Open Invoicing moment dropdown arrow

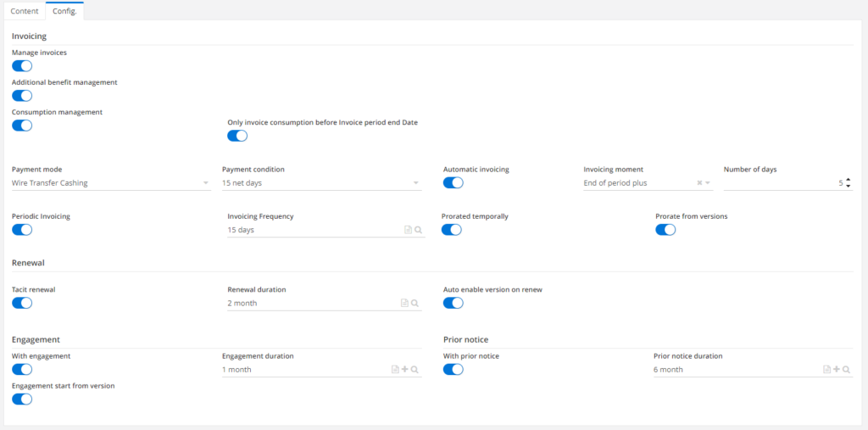708,183
